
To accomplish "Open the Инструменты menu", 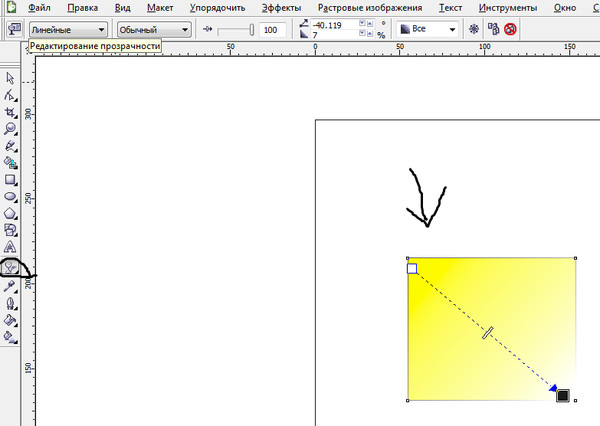I will tap(508, 8).
